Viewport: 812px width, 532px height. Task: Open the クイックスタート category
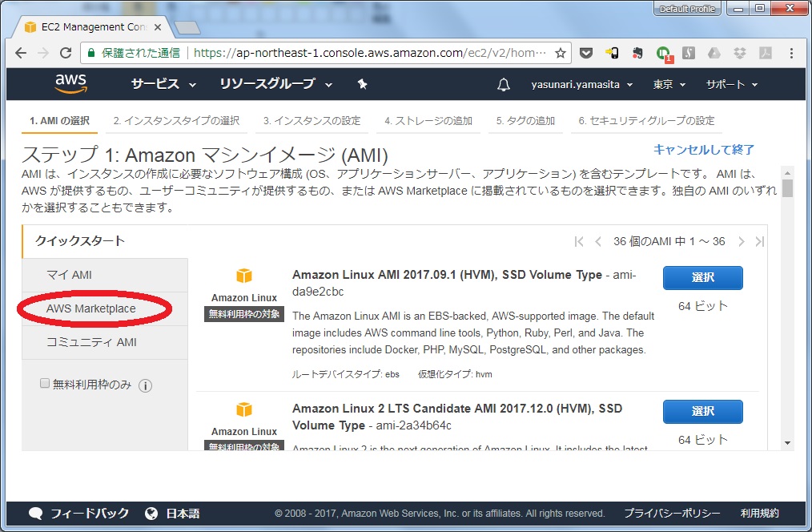(x=105, y=241)
